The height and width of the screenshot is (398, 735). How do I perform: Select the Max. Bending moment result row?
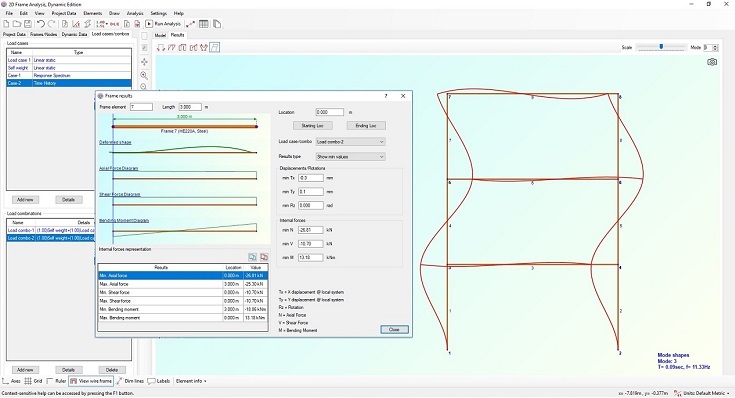(183, 318)
